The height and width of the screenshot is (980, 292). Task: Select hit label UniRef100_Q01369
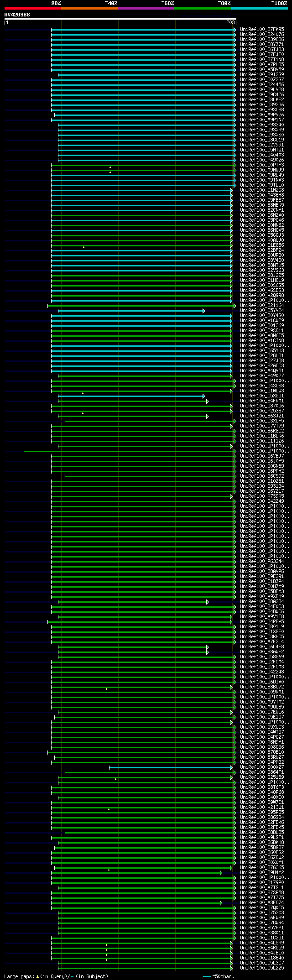[x=262, y=326]
